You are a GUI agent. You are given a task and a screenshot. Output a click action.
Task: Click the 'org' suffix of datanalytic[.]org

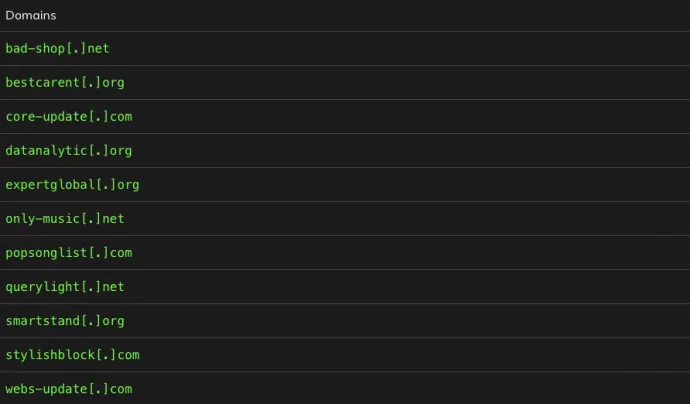121,151
